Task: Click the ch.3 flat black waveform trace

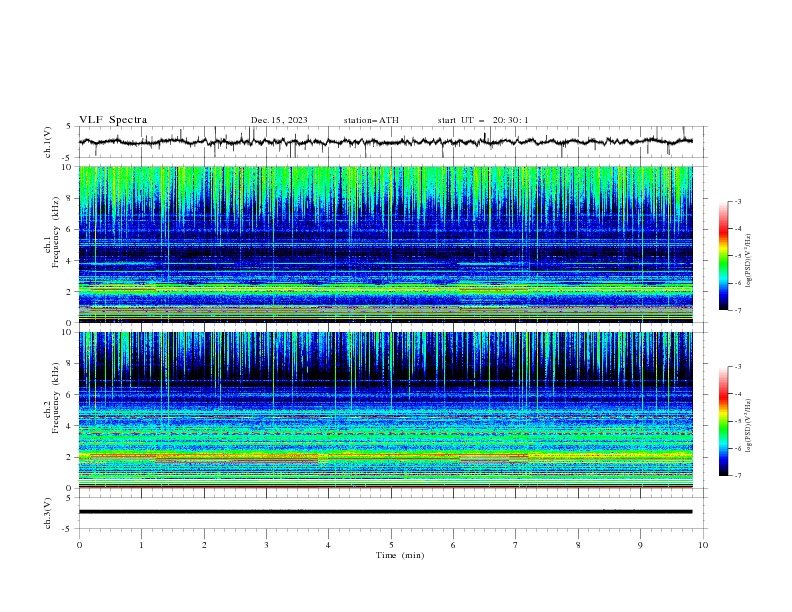Action: pos(385,512)
